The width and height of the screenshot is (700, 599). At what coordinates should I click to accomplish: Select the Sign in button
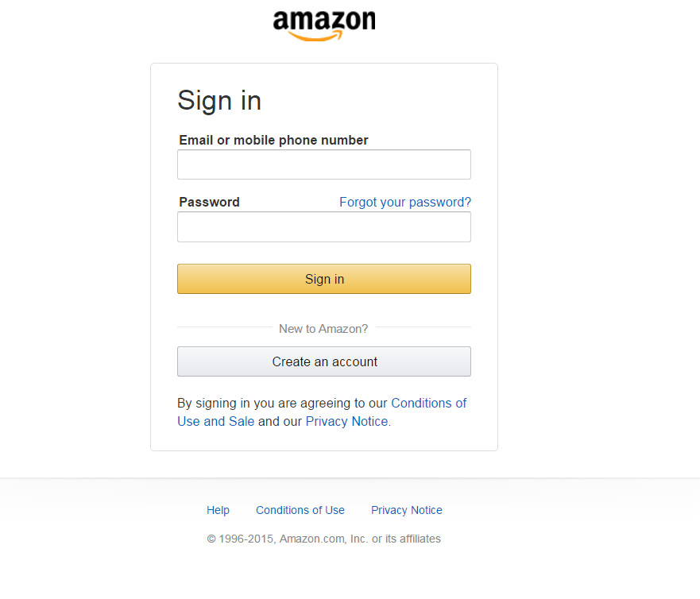[x=323, y=279]
